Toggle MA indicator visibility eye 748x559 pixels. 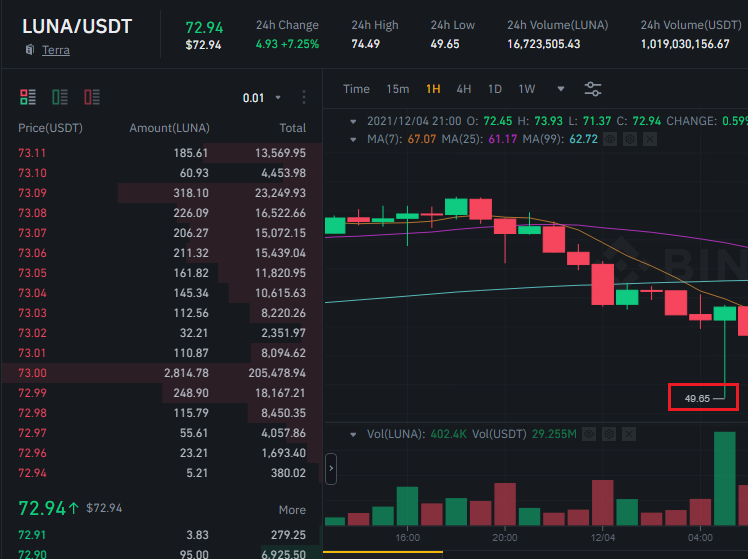tap(610, 139)
